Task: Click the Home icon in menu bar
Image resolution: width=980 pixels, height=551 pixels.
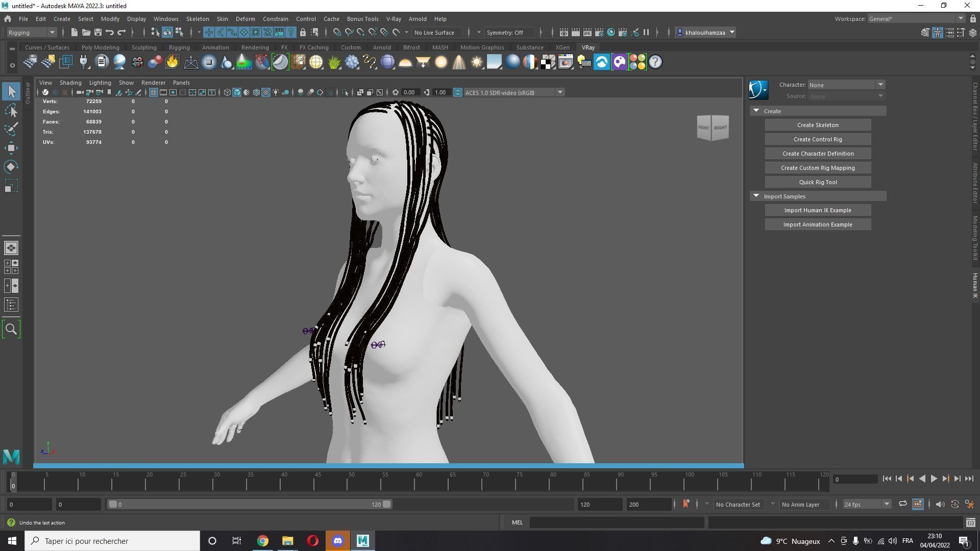Action: [x=8, y=19]
